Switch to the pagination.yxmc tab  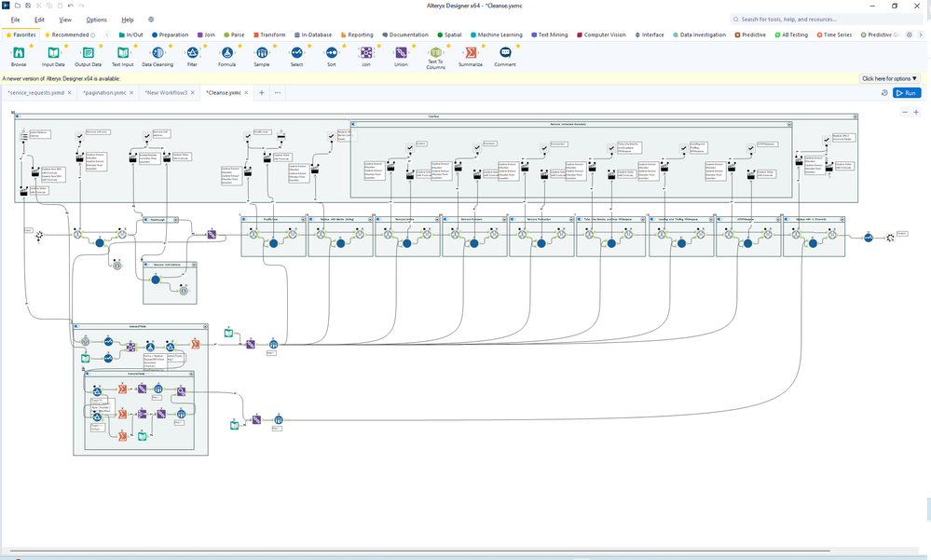click(104, 93)
